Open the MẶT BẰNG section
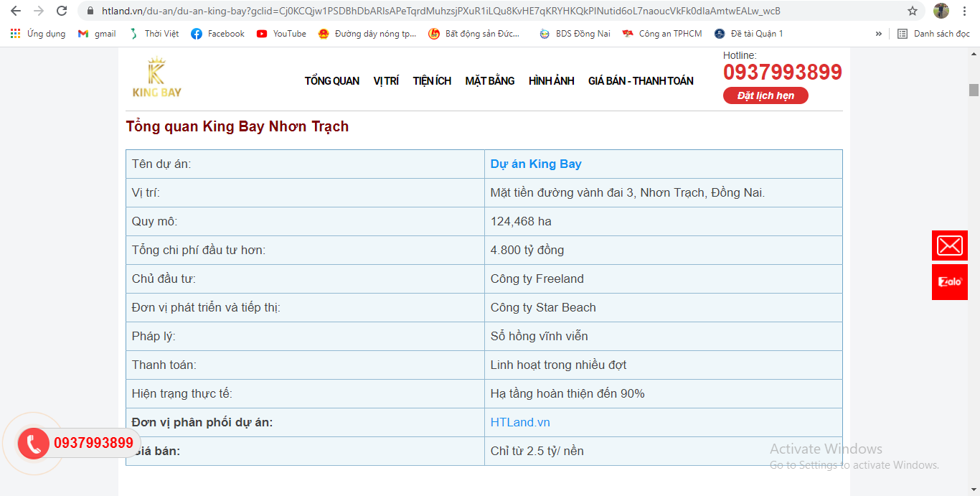Screen dimensions: 980x496 pos(489,81)
